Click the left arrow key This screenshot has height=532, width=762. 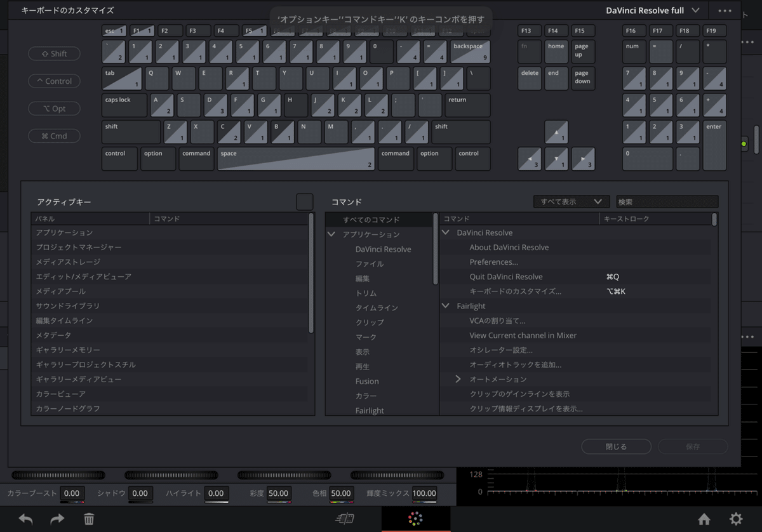click(x=530, y=159)
